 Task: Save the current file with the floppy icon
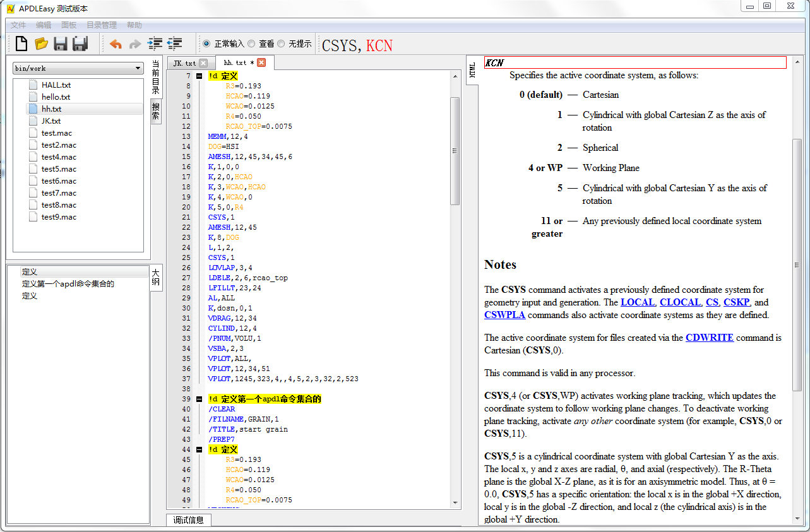click(x=61, y=44)
